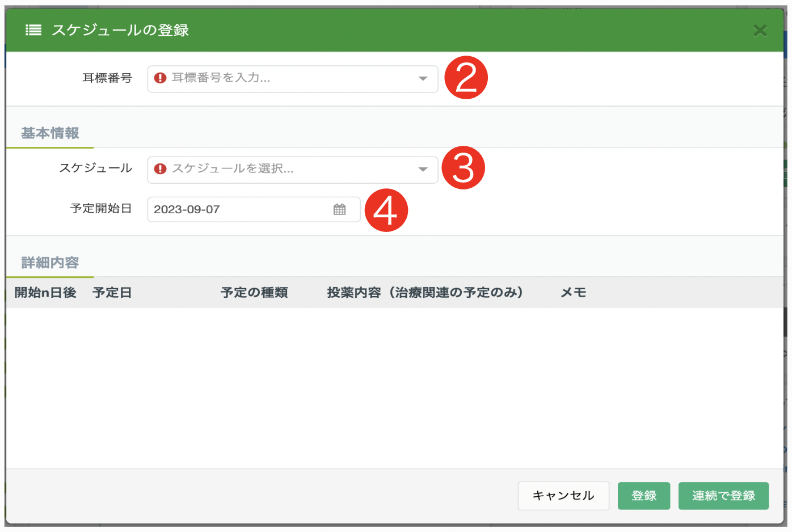Focus the 耳標番号を入力 combo box
Viewport: 792px width, 532px height.
[x=293, y=79]
